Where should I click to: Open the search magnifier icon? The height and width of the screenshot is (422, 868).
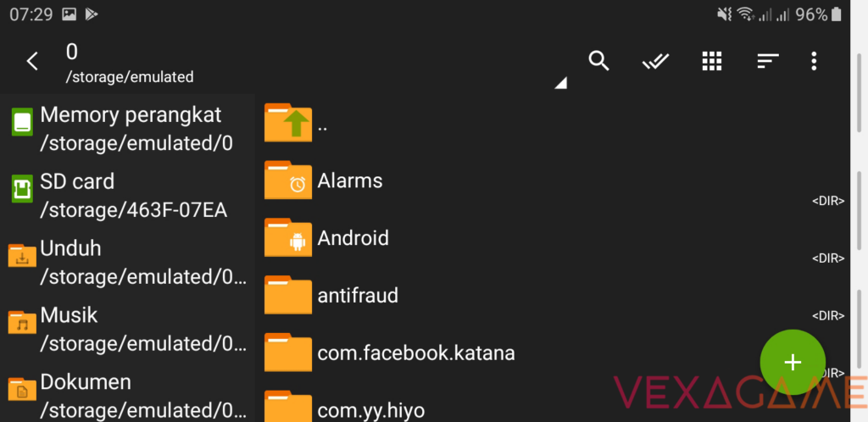[x=599, y=61]
